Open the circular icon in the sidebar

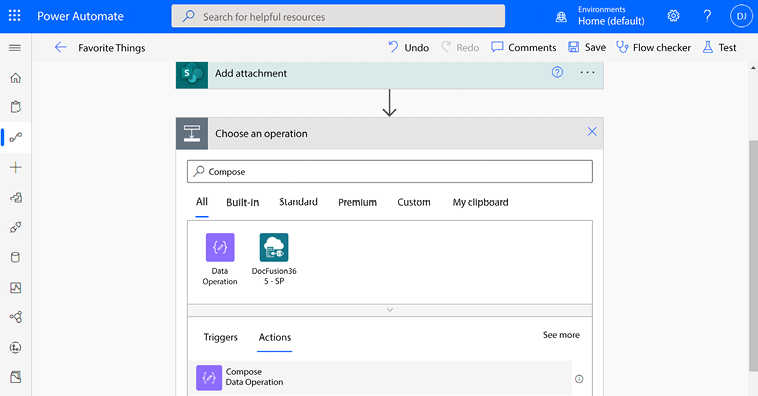(x=15, y=348)
